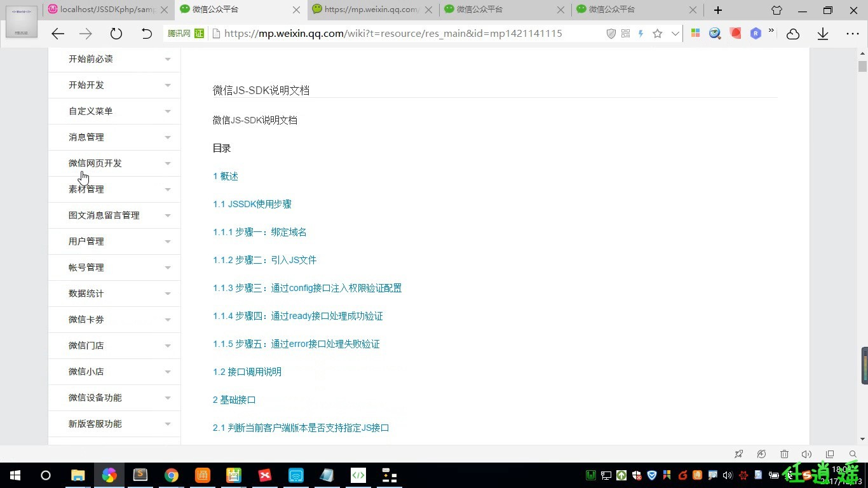Open Sublime Text from the taskbar

[x=140, y=475]
